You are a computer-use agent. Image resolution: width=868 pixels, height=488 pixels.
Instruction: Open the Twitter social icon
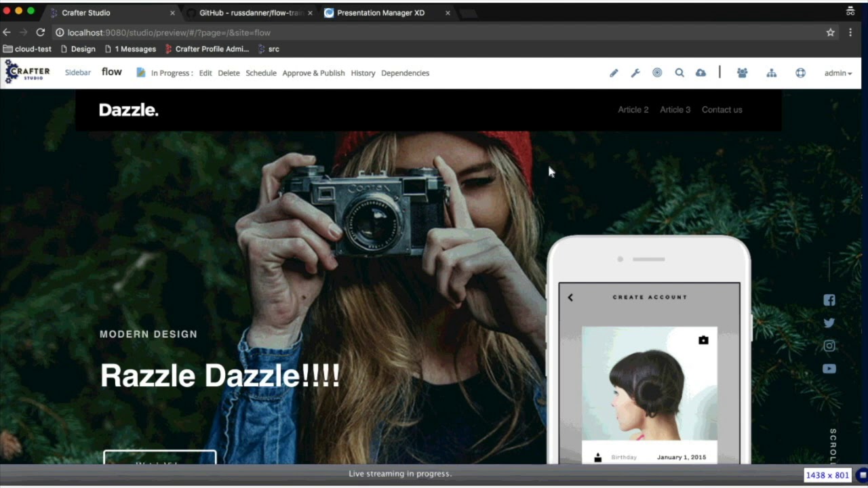tap(829, 323)
